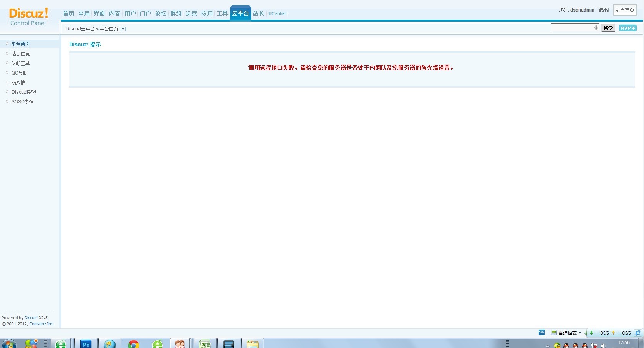644x348 pixels.
Task: Select the 云平台 top tab
Action: 240,13
